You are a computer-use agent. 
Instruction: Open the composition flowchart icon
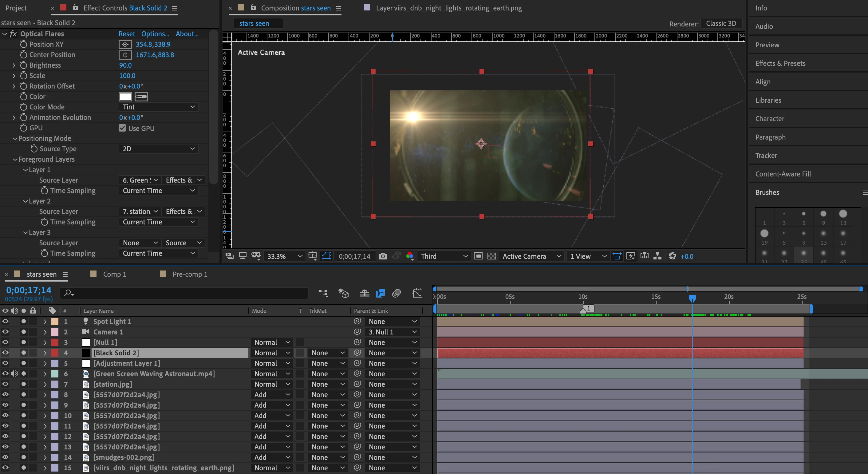(657, 256)
